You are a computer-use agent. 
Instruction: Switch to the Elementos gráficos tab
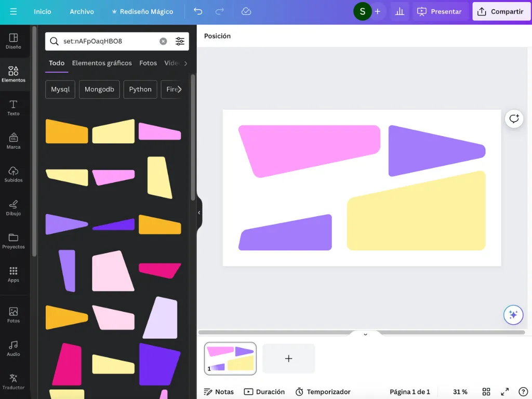click(x=102, y=63)
